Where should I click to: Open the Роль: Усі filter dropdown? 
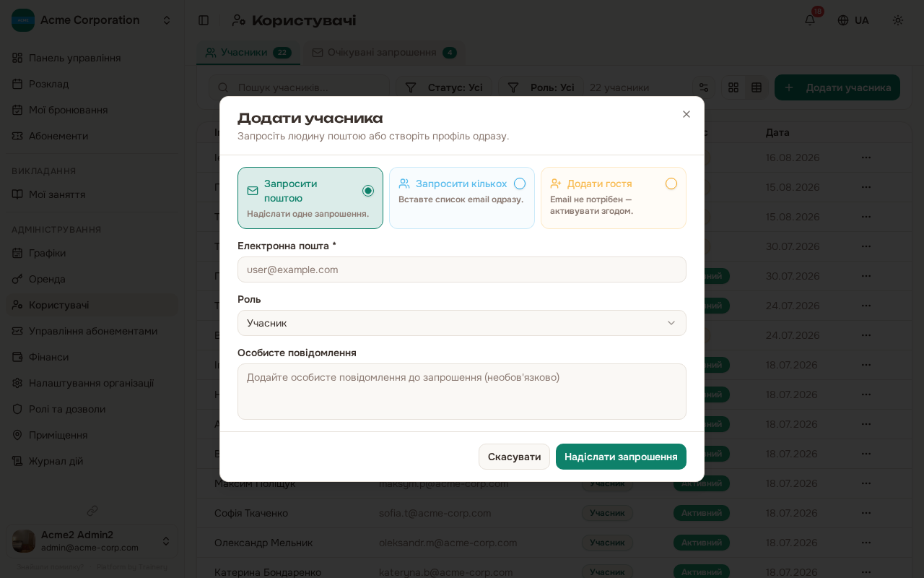[541, 87]
